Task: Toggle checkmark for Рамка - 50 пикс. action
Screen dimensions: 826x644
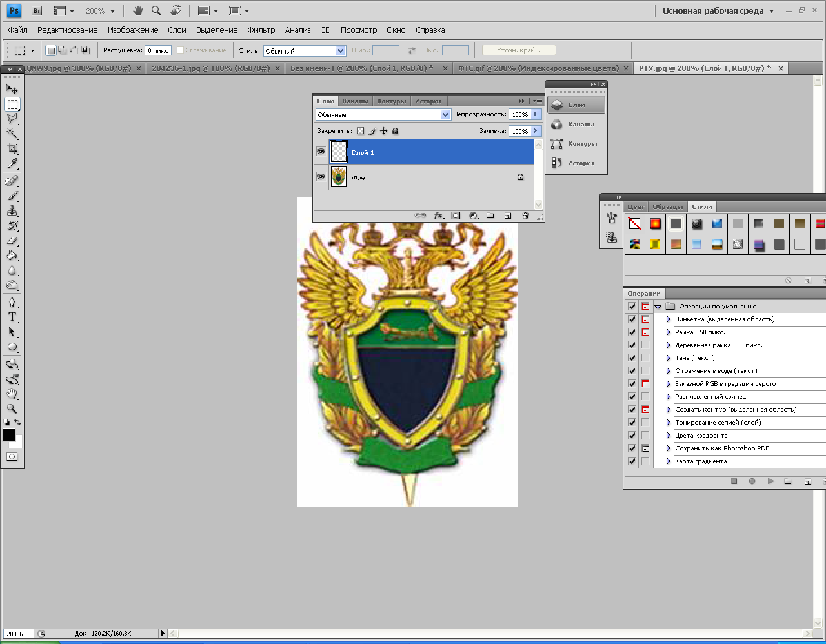Action: pos(632,332)
